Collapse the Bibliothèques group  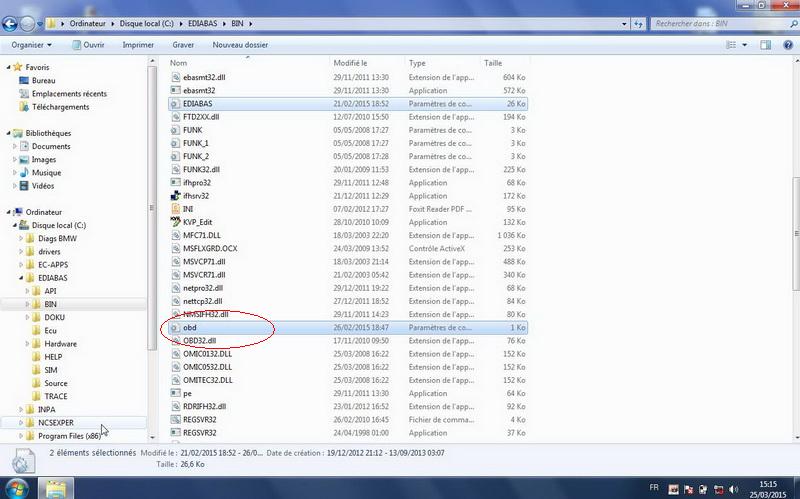click(x=8, y=133)
